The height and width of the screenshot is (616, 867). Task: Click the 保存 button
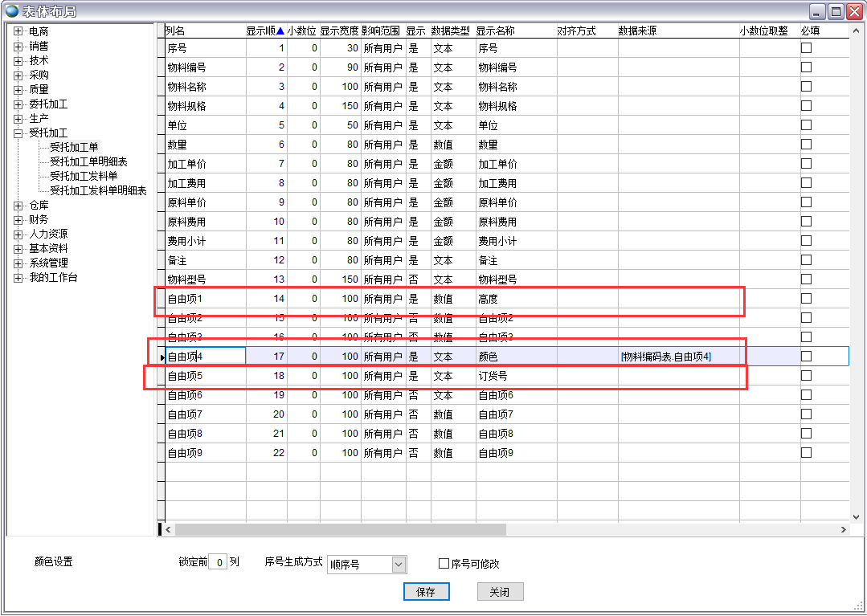point(426,592)
